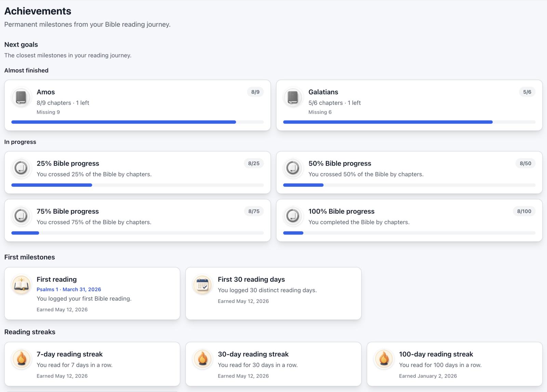Click the Galatians book icon
Image resolution: width=547 pixels, height=392 pixels.
click(x=293, y=97)
